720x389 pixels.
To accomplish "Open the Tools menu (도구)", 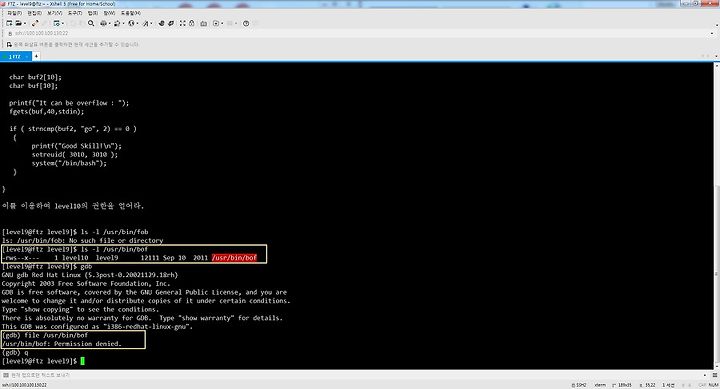I will (x=75, y=13).
